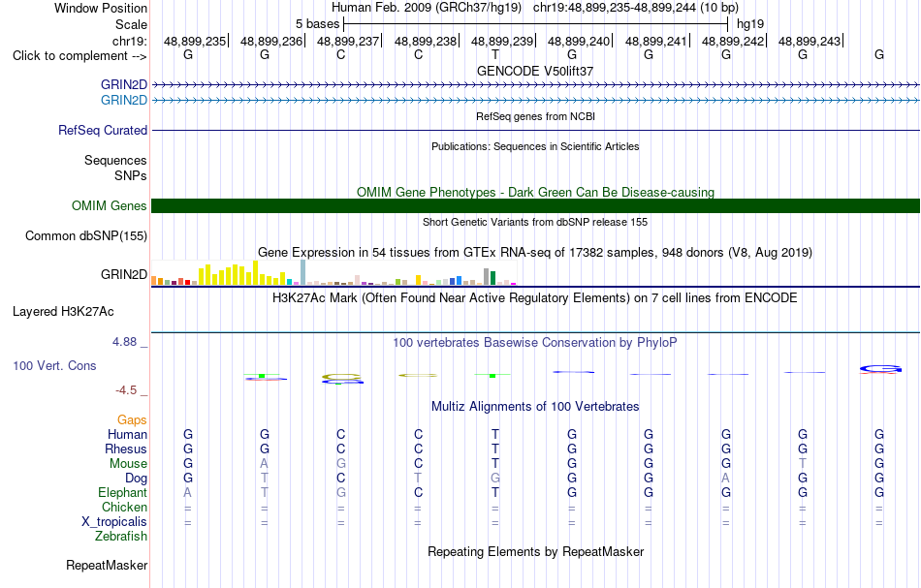Viewport: 921px width, 588px height.
Task: Click the RefSeq genes from NCBI title
Action: coord(535,117)
